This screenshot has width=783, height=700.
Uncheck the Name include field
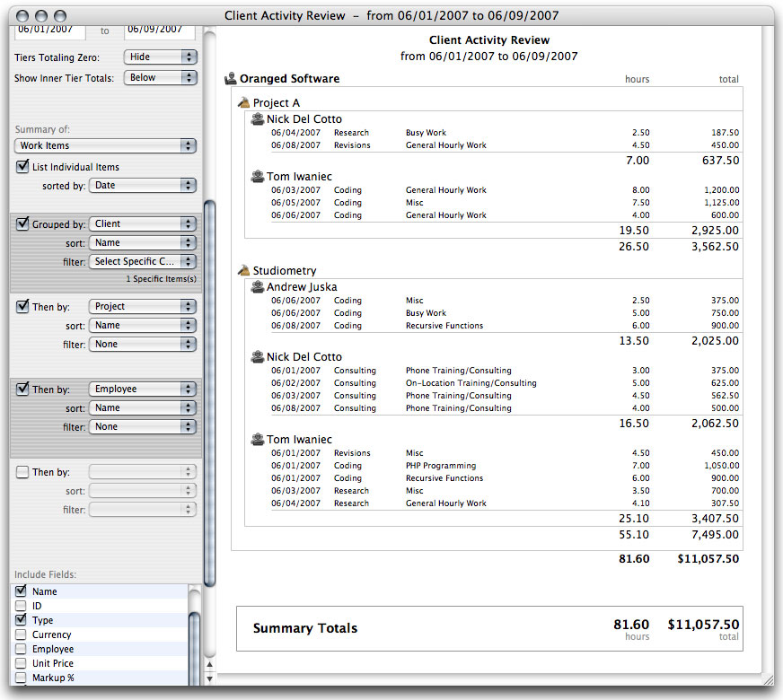[x=21, y=591]
